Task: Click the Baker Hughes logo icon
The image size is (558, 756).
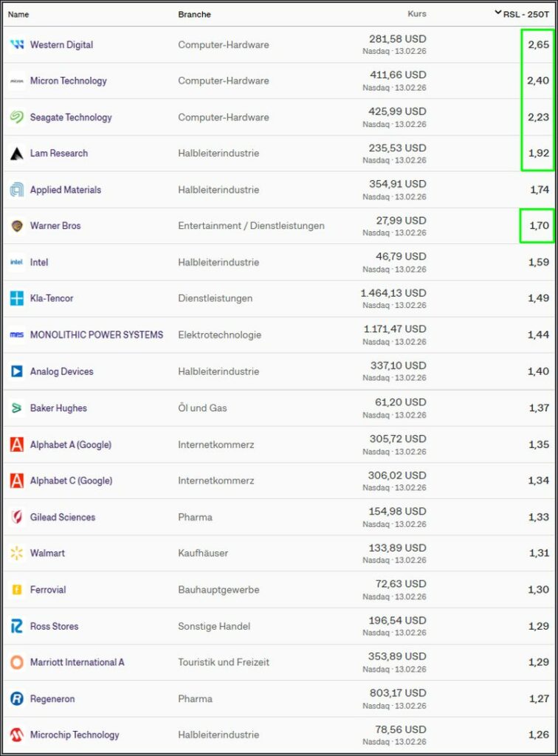Action: click(x=17, y=408)
